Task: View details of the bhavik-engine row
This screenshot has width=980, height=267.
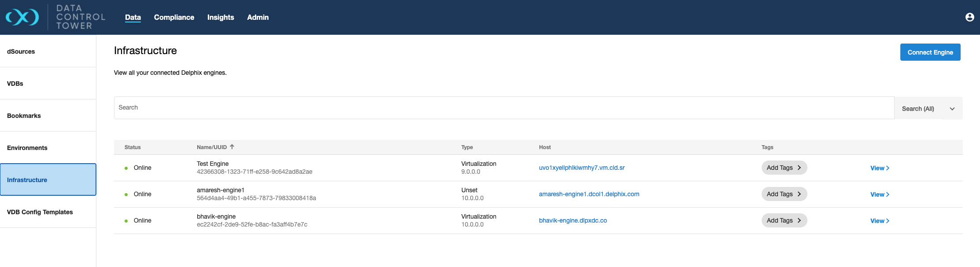Action: point(879,221)
